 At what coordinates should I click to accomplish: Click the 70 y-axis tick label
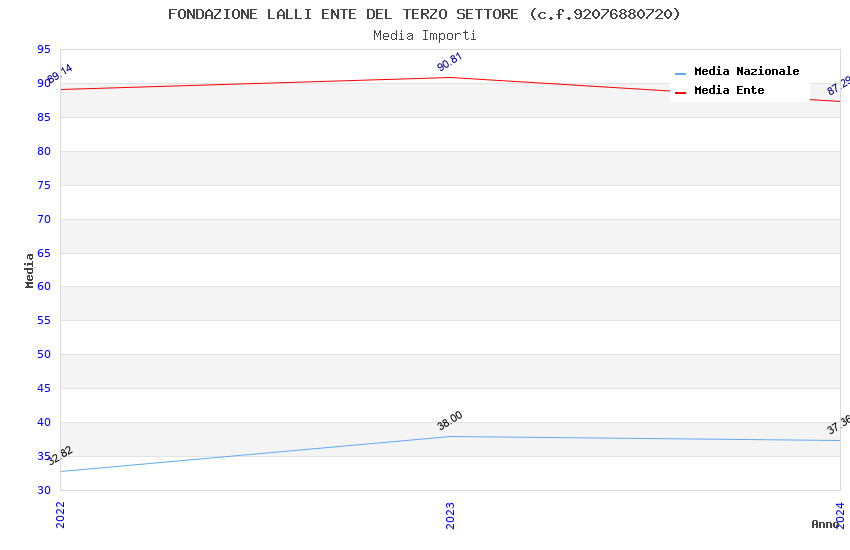(44, 219)
